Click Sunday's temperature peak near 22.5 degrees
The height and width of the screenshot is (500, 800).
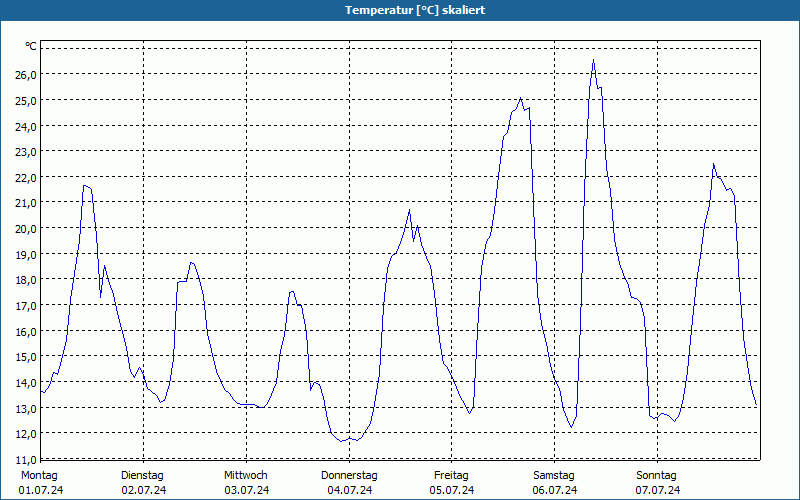tap(713, 164)
